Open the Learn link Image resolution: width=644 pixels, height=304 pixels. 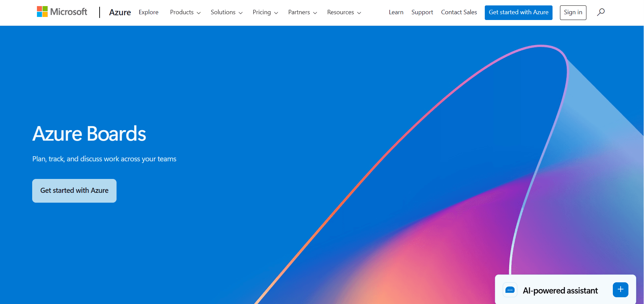pos(396,12)
